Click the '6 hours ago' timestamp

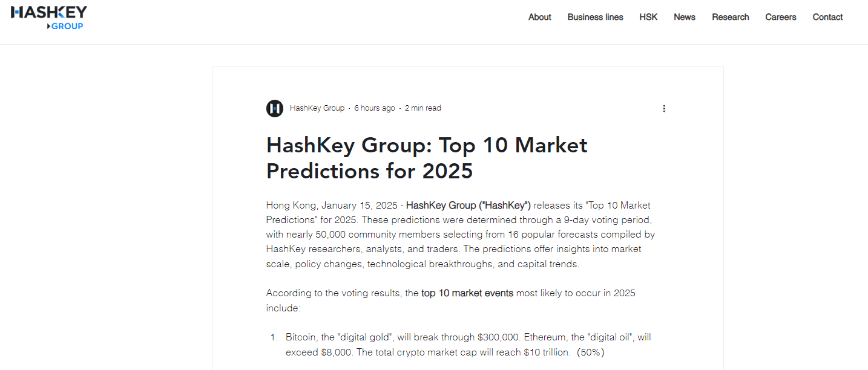pyautogui.click(x=374, y=108)
